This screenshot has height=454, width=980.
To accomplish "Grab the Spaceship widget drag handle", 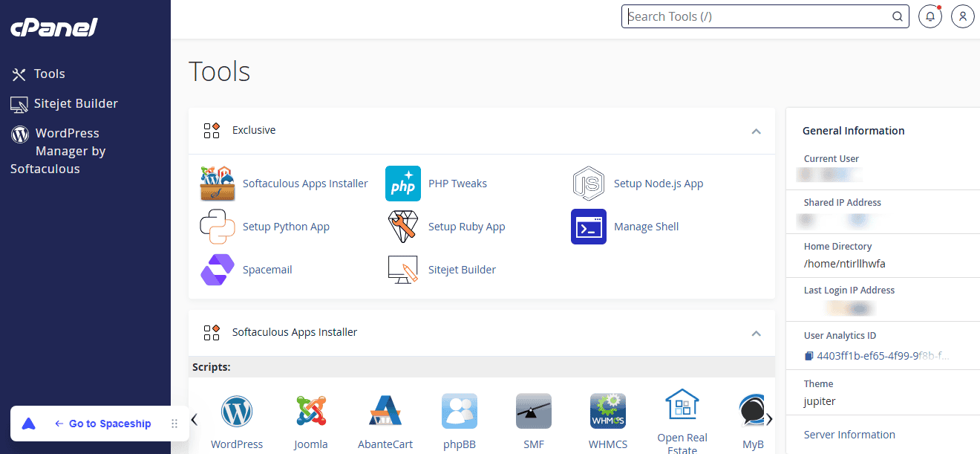I will (x=174, y=424).
